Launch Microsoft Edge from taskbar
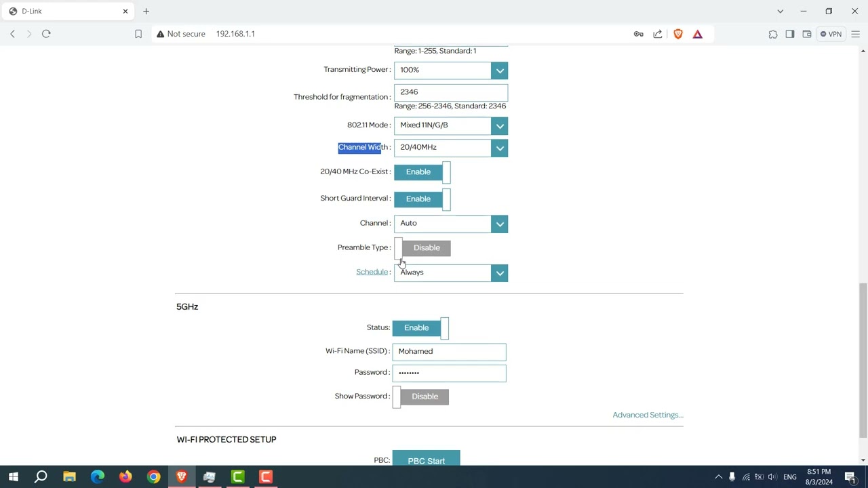 coord(98,477)
